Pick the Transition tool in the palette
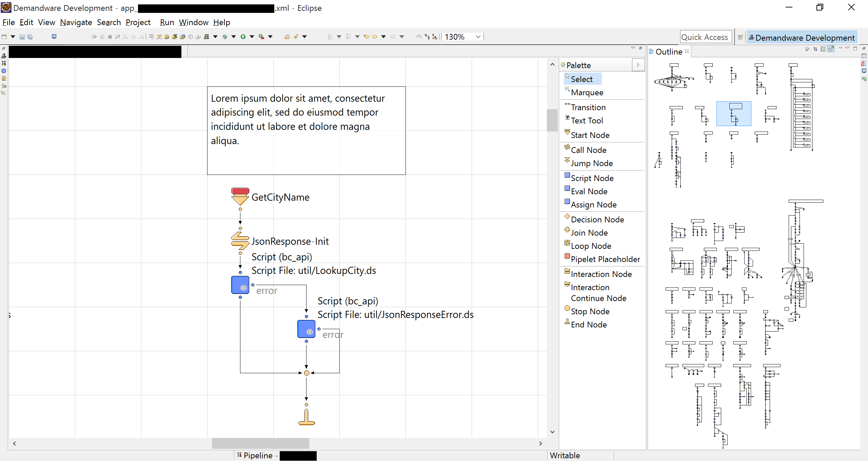The image size is (868, 461). point(588,107)
